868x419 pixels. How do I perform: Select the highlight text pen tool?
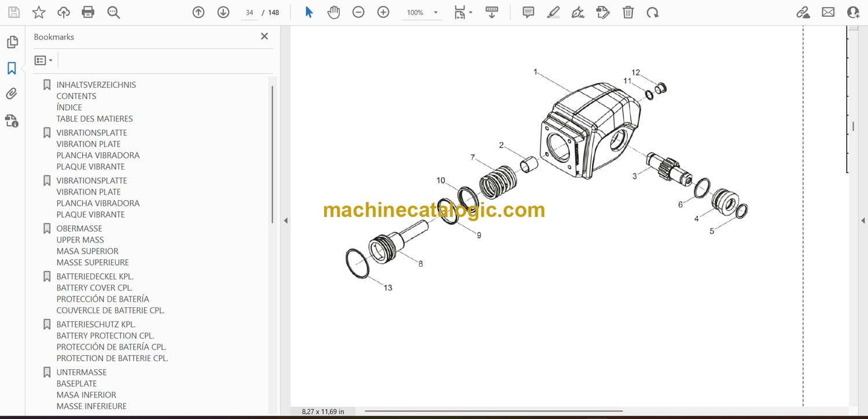(553, 12)
